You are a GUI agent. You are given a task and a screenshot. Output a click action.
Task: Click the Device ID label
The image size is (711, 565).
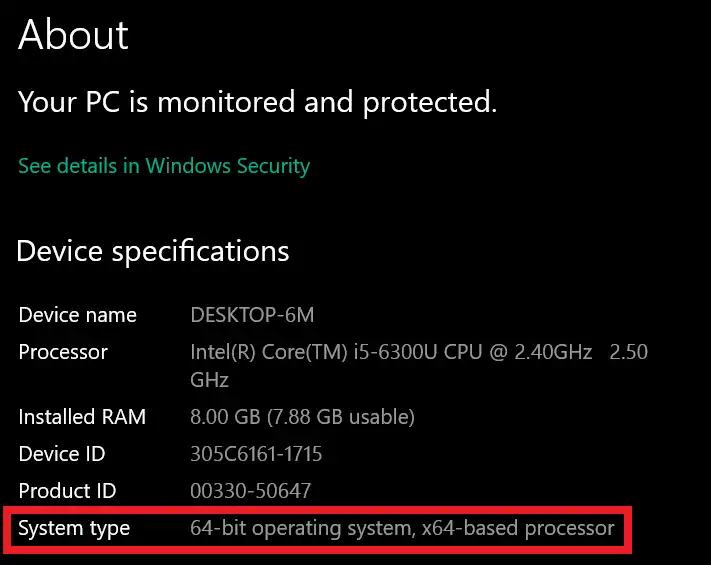coord(62,454)
